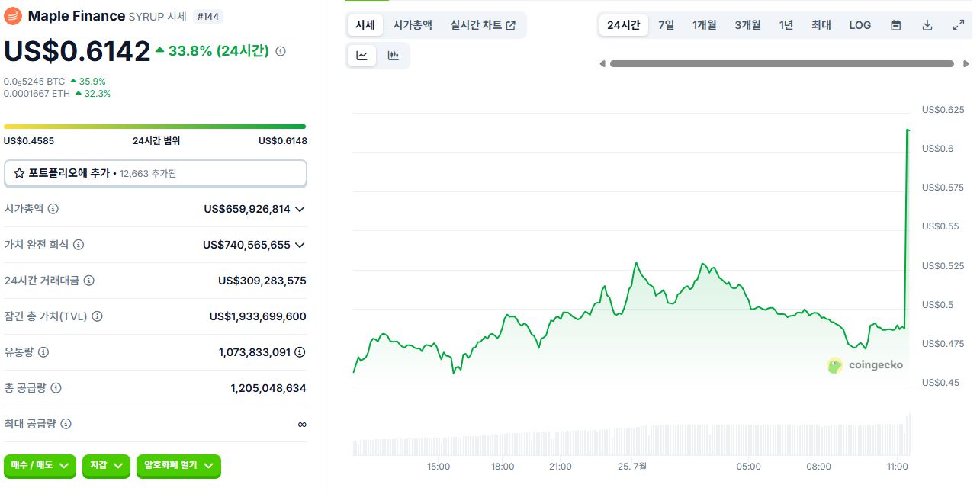
Task: Toggle LOG scale on chart
Action: coord(860,25)
